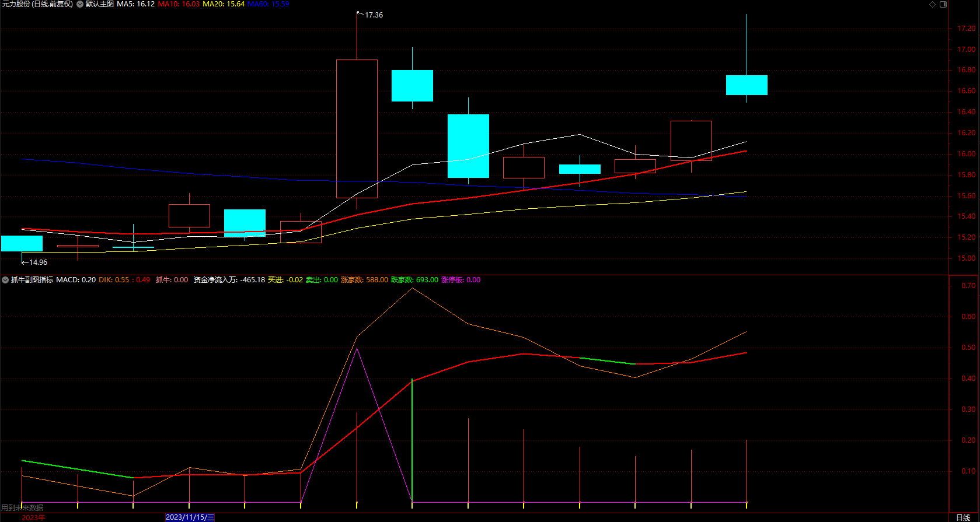Click the MACD: 0.20 reading
Viewport: 980px width, 522px height.
click(x=76, y=280)
